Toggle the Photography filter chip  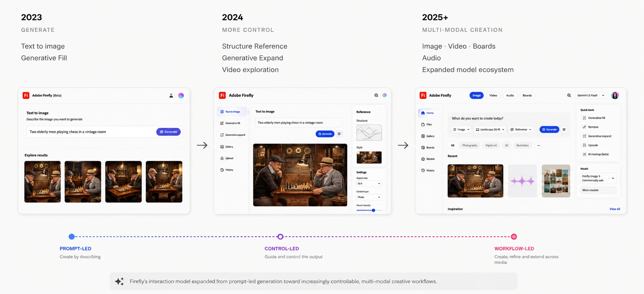click(x=470, y=146)
